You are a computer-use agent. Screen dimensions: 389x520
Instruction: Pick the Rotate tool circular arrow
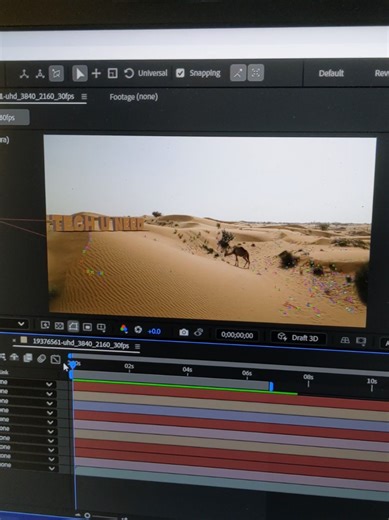point(129,73)
